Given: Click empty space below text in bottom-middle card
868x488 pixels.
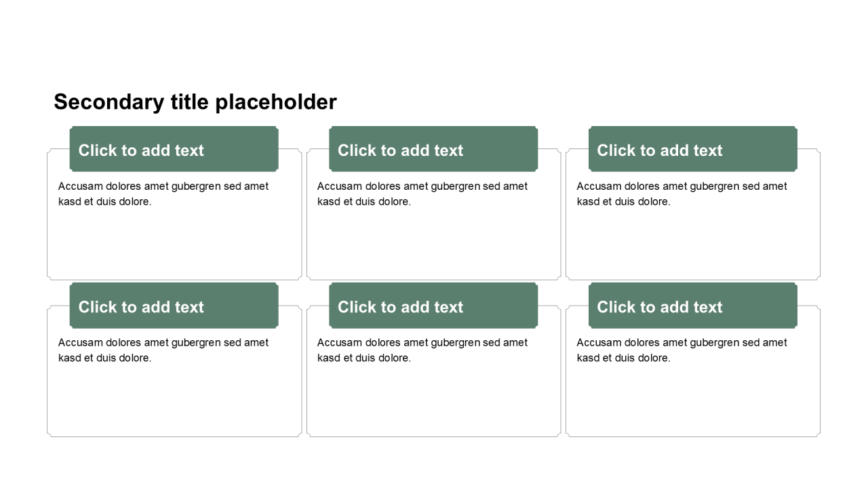Looking at the screenshot, I should point(433,400).
